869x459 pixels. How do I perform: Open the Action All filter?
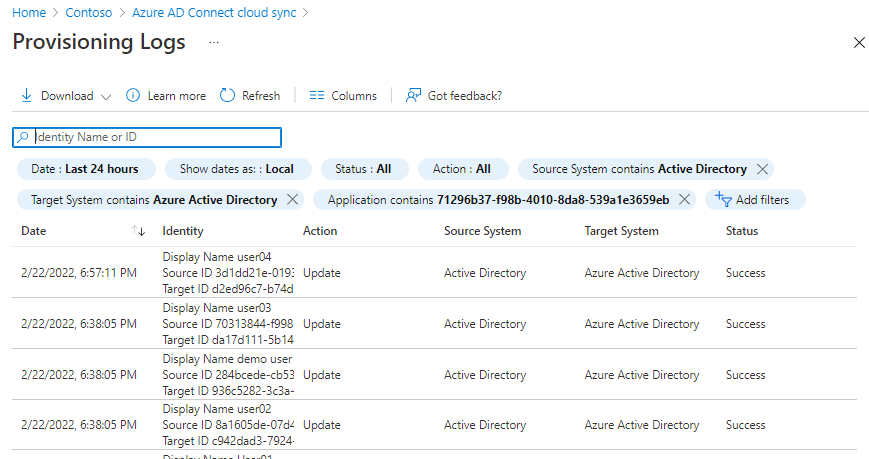coord(462,169)
